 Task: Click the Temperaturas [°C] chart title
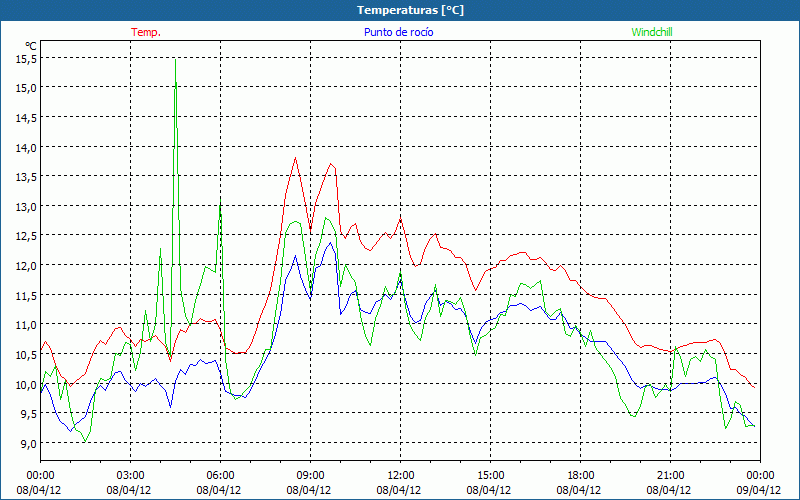coord(410,10)
